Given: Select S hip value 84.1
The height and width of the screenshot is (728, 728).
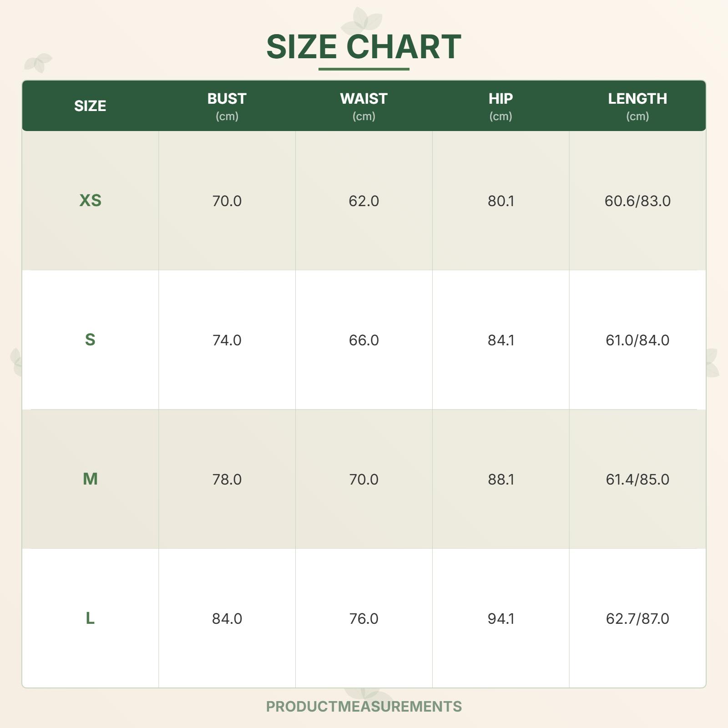Looking at the screenshot, I should tap(500, 340).
